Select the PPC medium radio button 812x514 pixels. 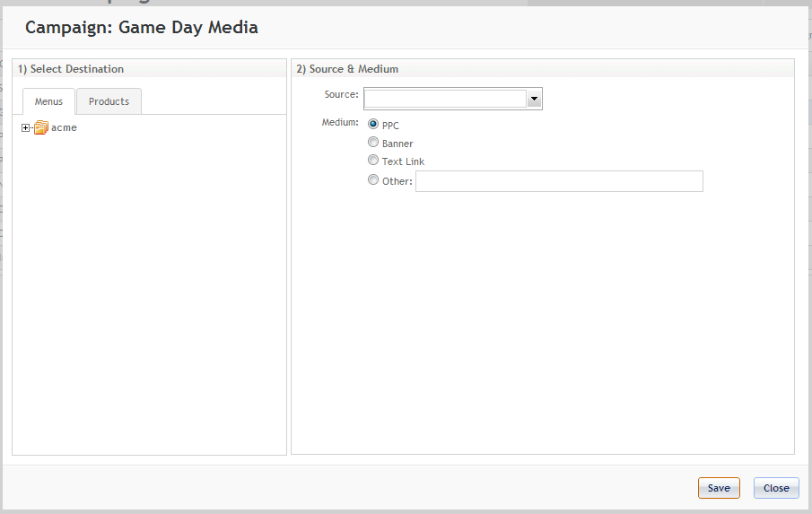click(373, 124)
